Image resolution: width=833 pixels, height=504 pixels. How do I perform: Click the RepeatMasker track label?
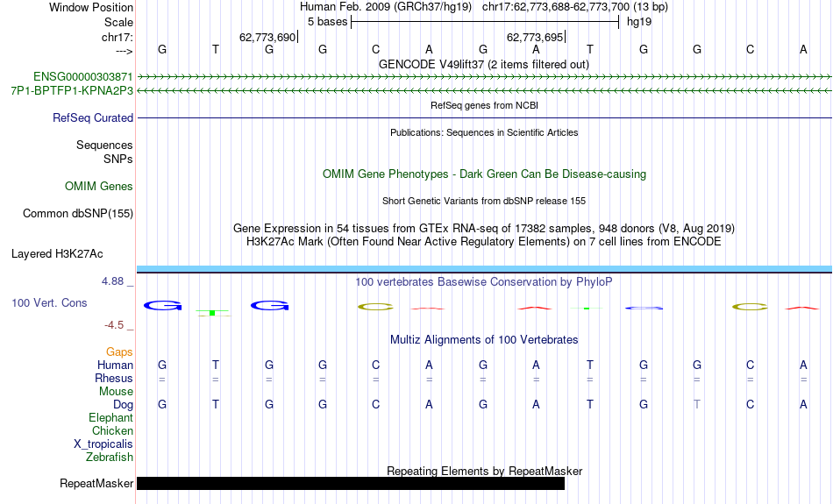96,483
